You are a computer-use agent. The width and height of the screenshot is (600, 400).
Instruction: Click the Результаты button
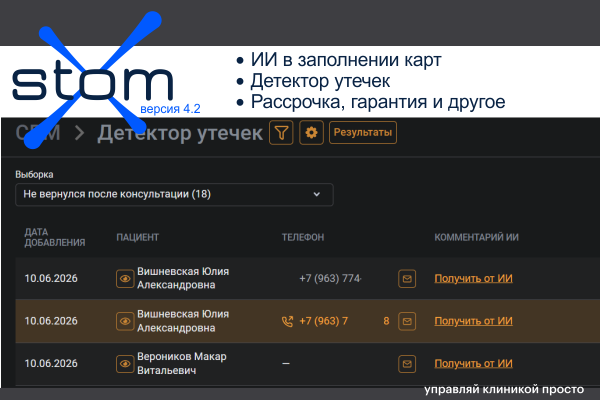[363, 132]
